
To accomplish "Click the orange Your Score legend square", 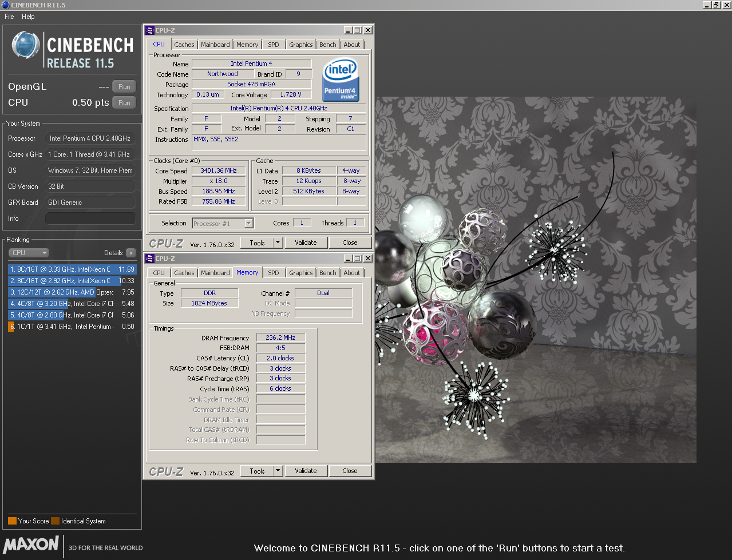I will (12, 521).
